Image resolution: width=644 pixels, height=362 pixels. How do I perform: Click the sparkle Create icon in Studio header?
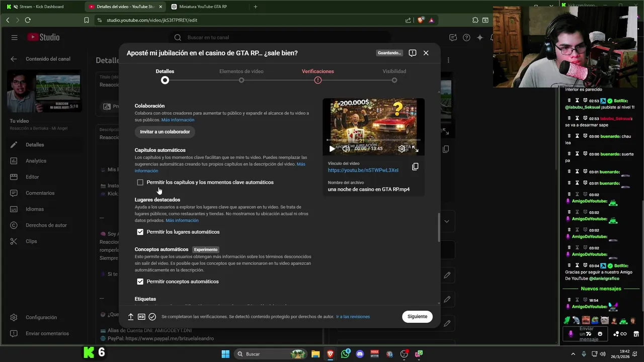pos(480,38)
